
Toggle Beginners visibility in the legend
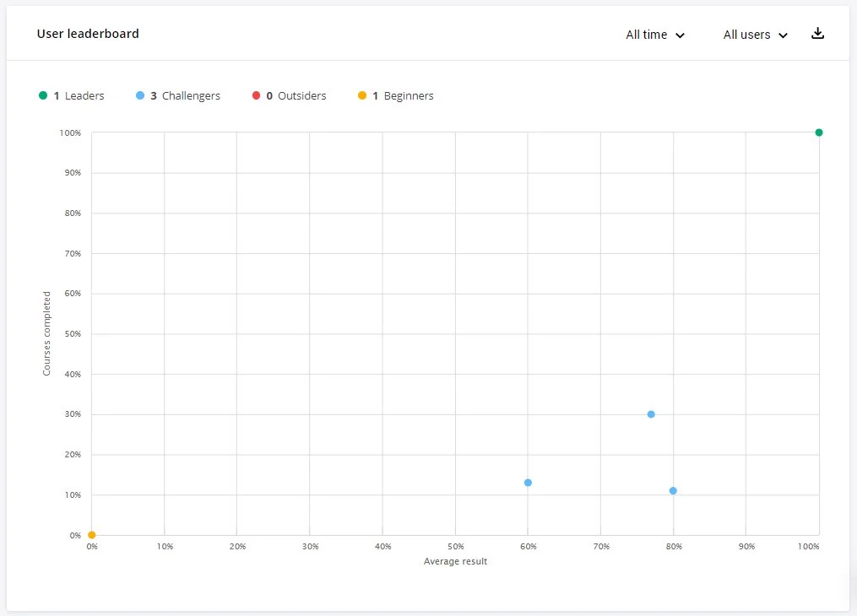tap(395, 95)
